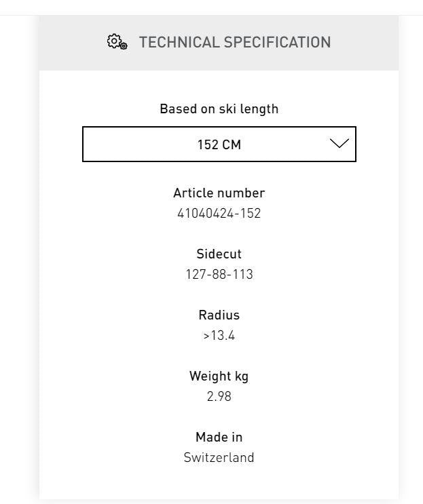Click the small cog overlapping the gear icon
This screenshot has width=423, height=504.
(x=123, y=46)
